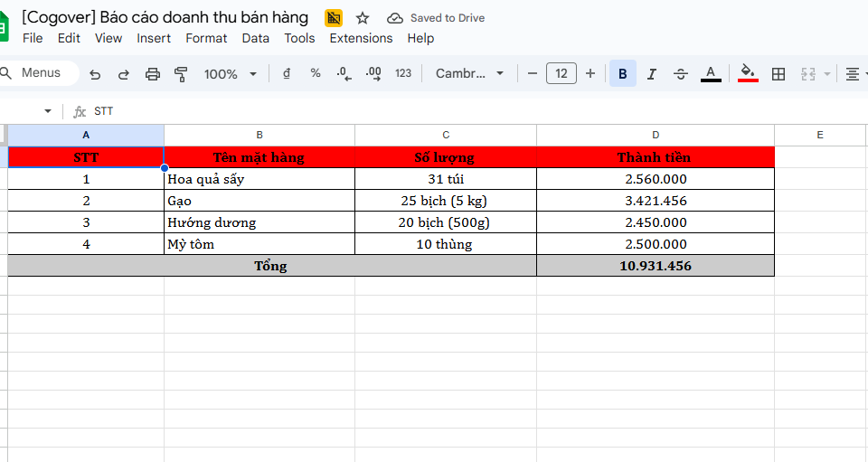Increase font size with the plus button
868x462 pixels.
pos(590,73)
